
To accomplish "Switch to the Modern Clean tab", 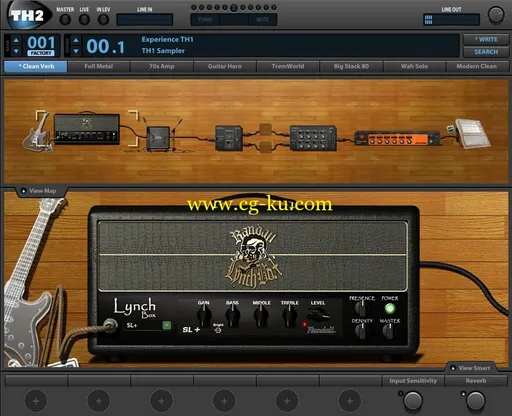I will [477, 66].
